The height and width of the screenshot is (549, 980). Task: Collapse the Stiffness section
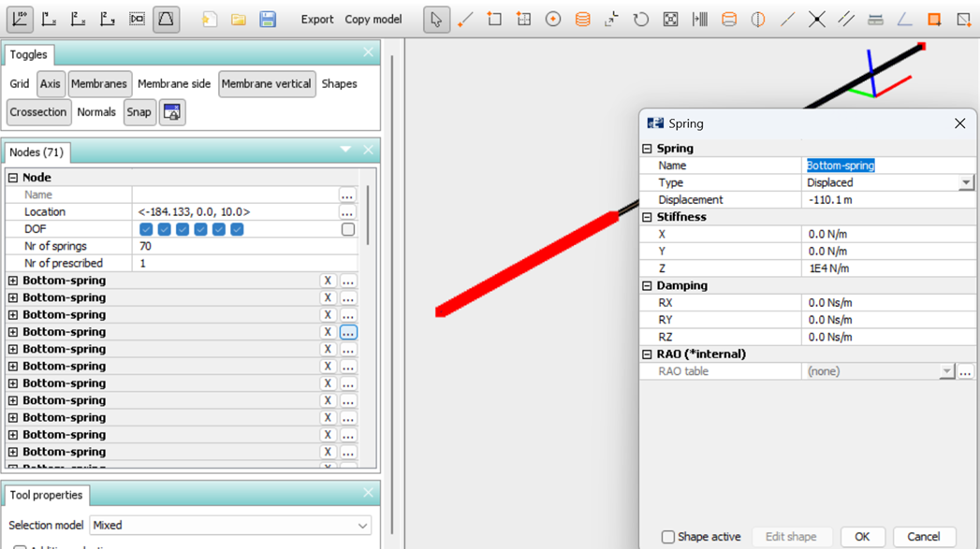tap(647, 217)
